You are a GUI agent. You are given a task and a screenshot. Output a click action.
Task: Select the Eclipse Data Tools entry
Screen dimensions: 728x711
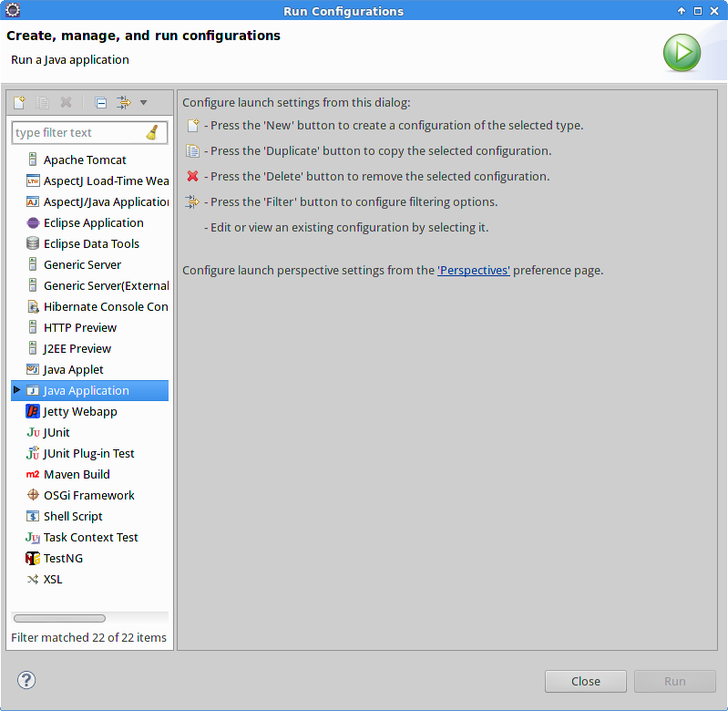[x=91, y=243]
